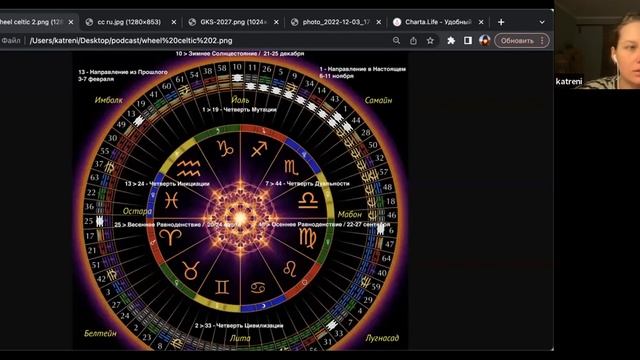Bookmark this page with the star icon
640x360 pixels.
430,40
